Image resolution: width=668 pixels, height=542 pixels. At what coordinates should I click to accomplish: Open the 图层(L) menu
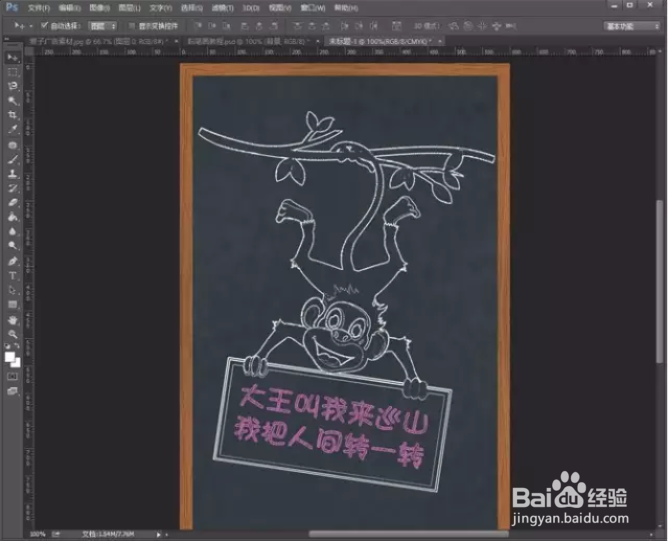pyautogui.click(x=130, y=8)
